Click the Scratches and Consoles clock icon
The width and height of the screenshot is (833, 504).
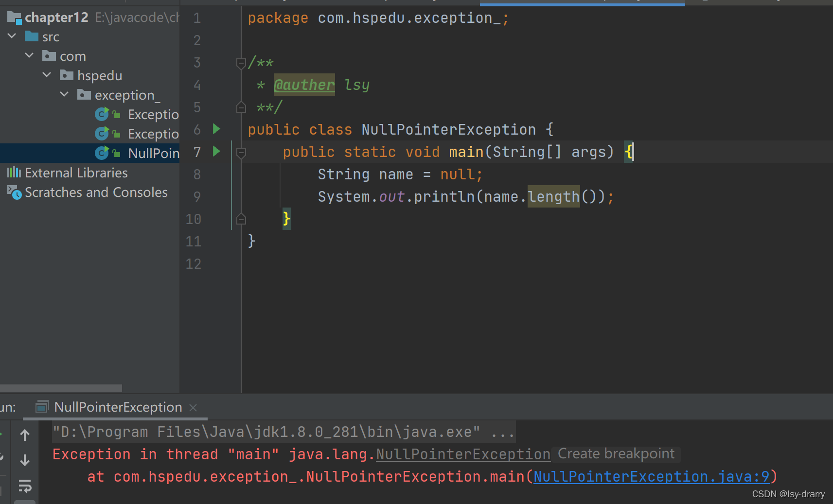click(15, 192)
